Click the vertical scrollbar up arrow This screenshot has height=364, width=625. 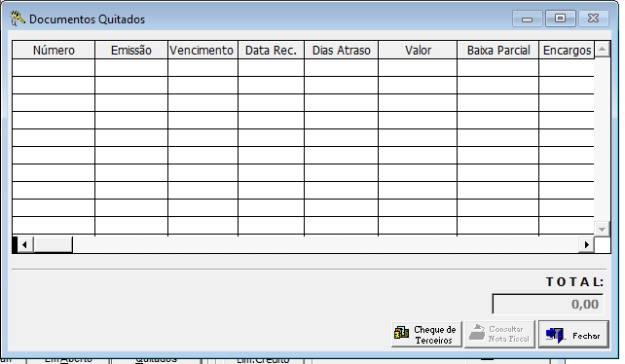tap(602, 50)
